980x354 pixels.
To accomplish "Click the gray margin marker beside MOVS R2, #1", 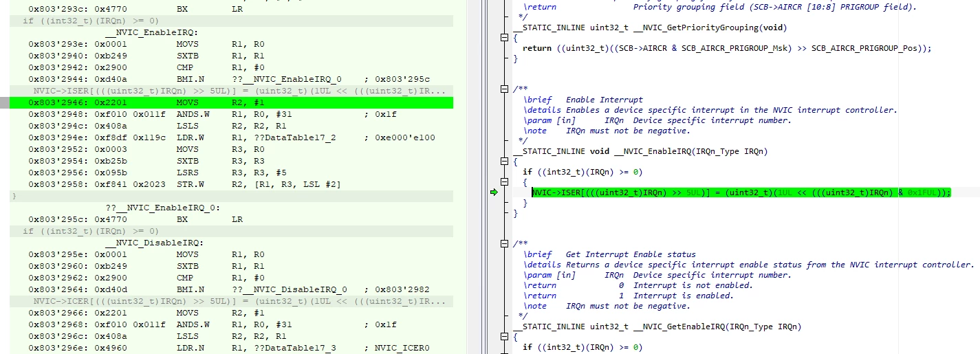I will 5,102.
